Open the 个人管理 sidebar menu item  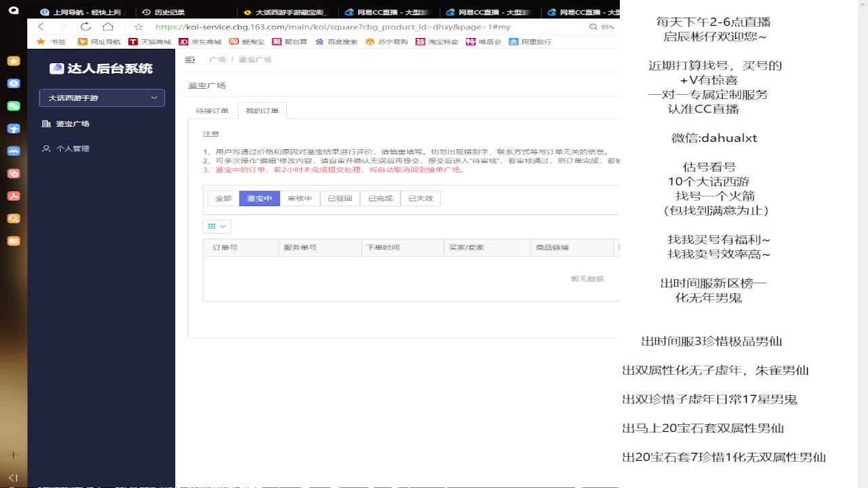pyautogui.click(x=66, y=148)
